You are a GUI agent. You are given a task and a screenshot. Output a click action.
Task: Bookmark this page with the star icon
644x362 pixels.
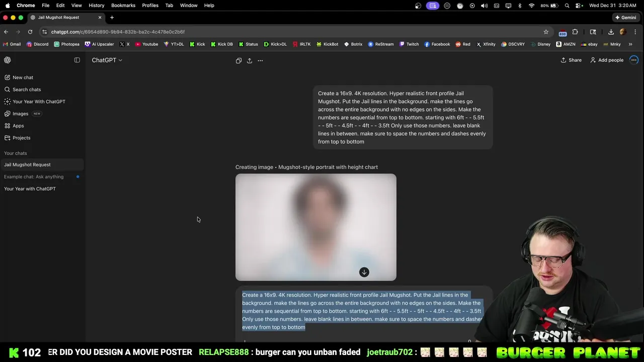coord(546,32)
